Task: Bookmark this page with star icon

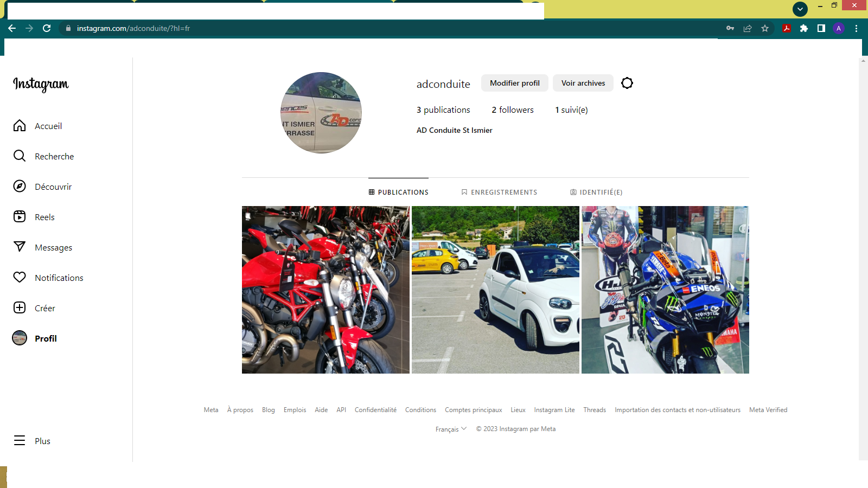Action: point(765,28)
